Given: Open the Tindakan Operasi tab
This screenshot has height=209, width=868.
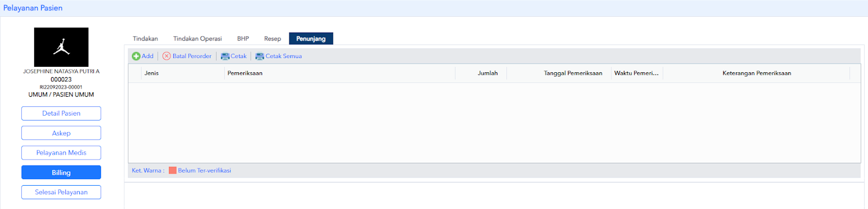Looking at the screenshot, I should 198,39.
